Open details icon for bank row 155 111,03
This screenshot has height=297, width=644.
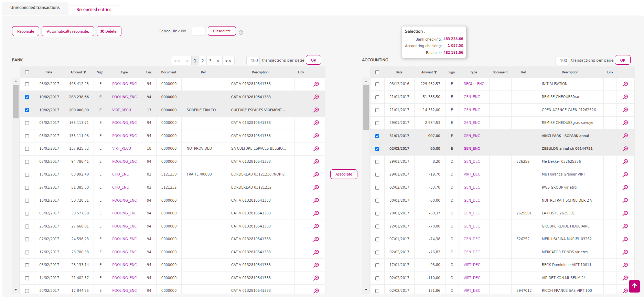[x=316, y=136]
